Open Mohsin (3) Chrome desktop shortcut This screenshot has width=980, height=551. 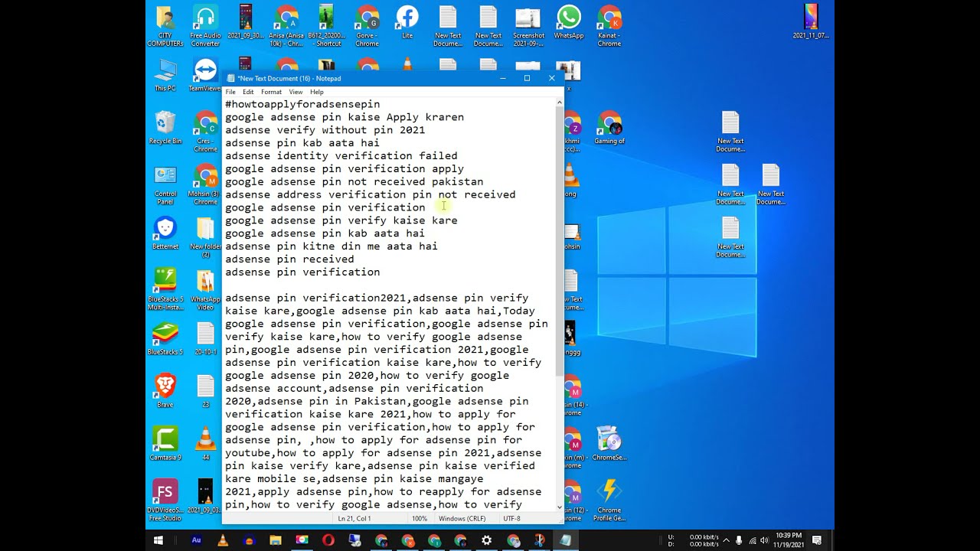tap(205, 185)
